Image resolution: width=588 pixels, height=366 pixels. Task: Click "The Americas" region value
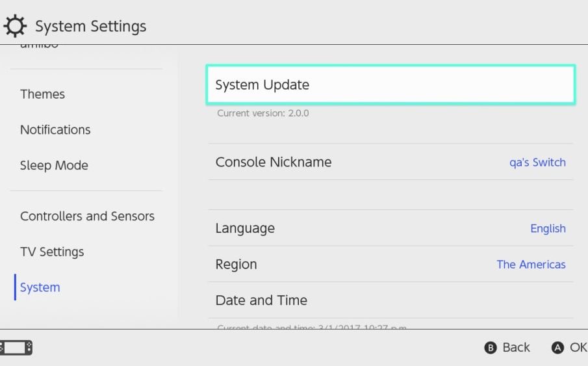click(531, 265)
